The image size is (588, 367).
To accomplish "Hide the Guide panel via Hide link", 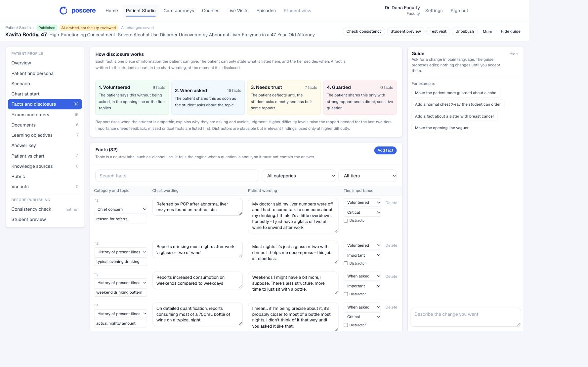I will (513, 54).
